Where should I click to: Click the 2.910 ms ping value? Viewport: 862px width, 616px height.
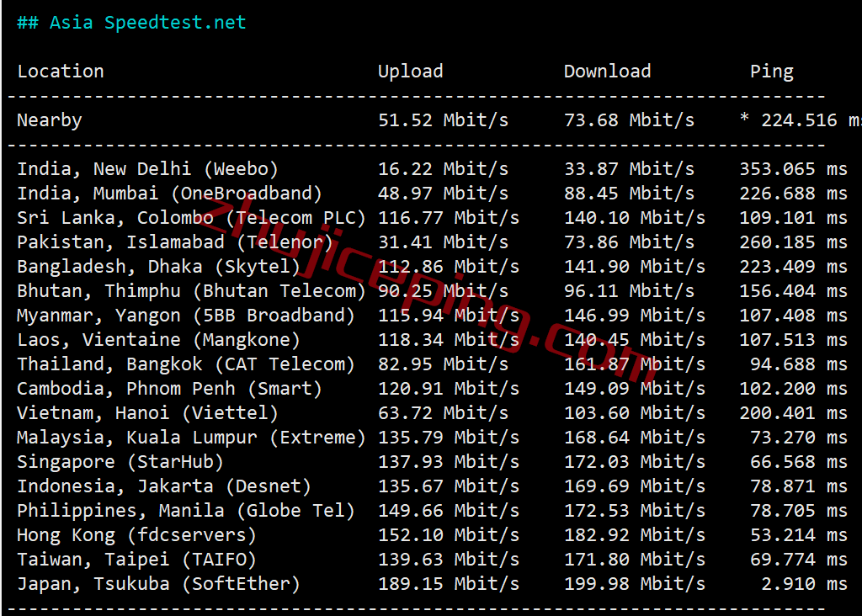click(804, 583)
